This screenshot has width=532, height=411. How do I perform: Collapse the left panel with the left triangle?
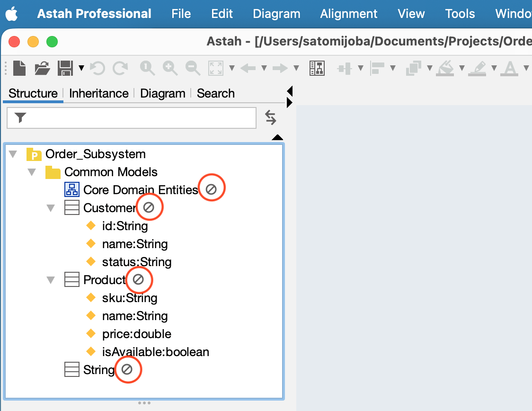click(289, 91)
